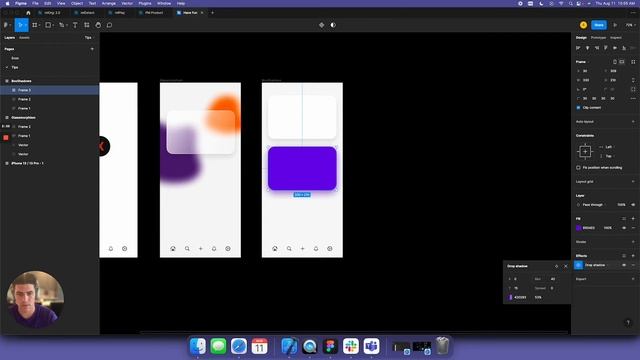
Task: Select the Hand tool
Action: [98, 25]
